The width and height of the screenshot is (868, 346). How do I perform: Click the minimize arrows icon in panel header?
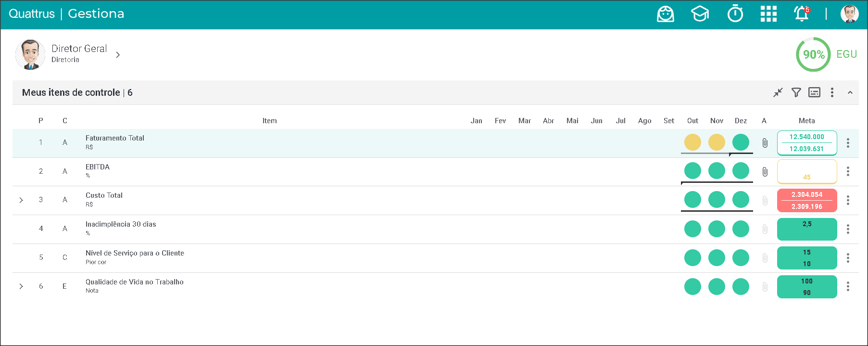[x=778, y=92]
